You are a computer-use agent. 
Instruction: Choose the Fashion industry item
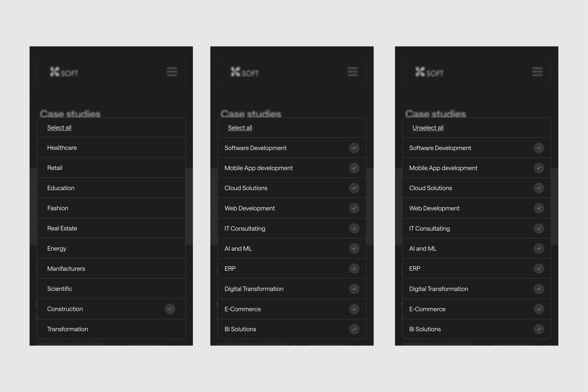coord(58,208)
